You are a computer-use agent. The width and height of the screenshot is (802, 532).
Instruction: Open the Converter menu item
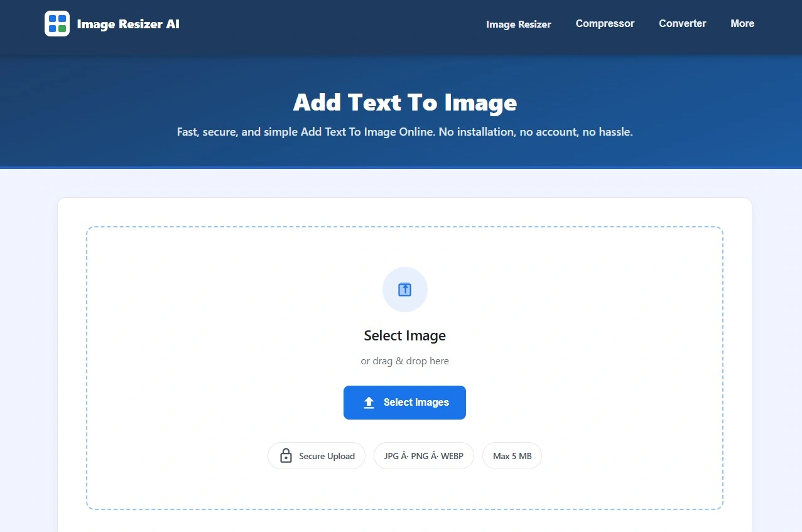pos(683,24)
